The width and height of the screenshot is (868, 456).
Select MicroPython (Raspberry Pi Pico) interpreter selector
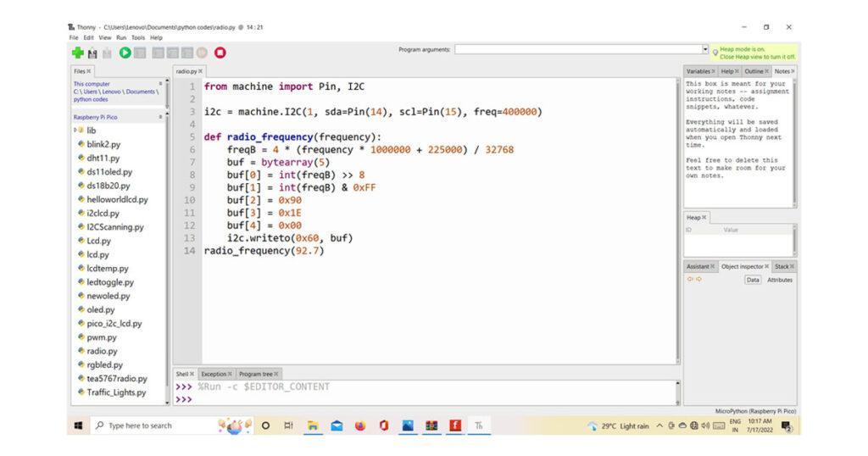[754, 410]
